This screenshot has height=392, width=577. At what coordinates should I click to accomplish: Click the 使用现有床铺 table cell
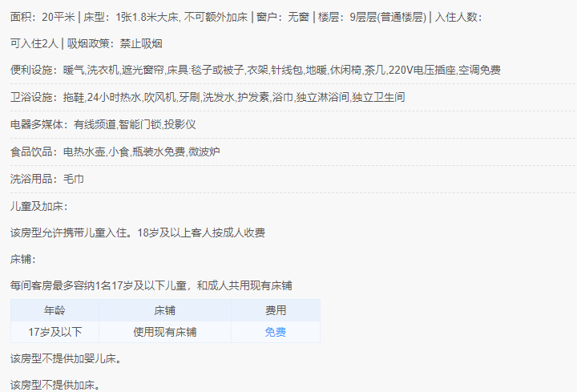click(165, 332)
